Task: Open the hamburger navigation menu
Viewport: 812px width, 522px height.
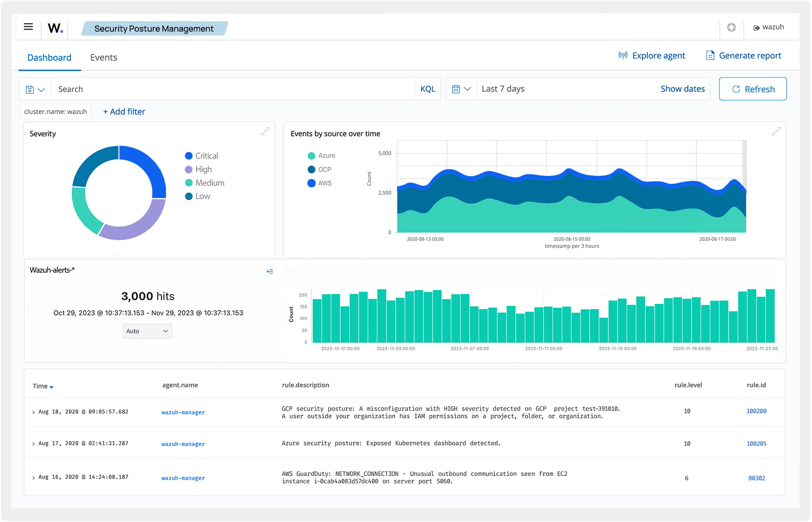Action: pos(28,27)
